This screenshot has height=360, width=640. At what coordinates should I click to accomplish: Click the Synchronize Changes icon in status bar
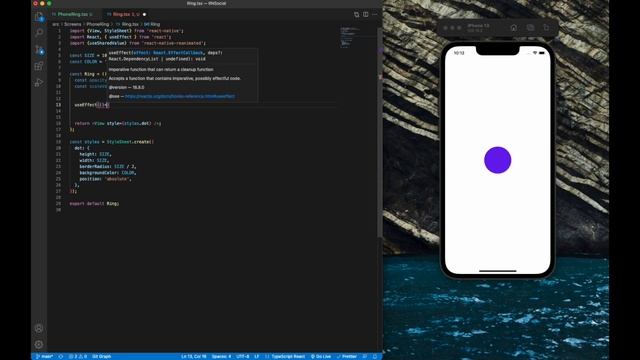pyautogui.click(x=61, y=356)
